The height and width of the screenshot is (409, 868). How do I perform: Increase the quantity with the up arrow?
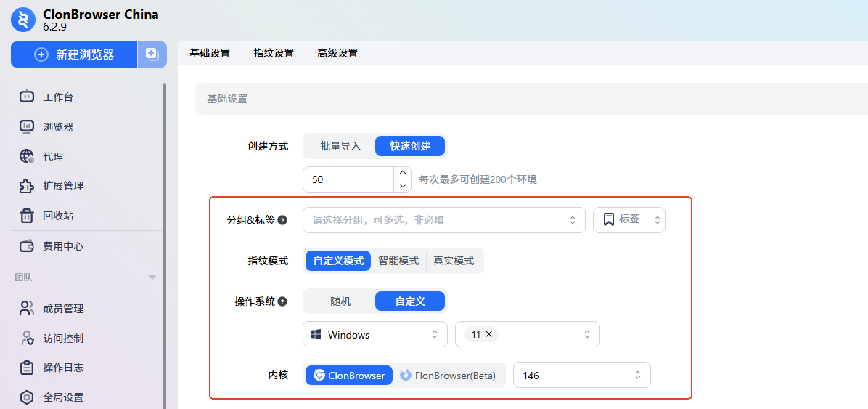(x=403, y=173)
